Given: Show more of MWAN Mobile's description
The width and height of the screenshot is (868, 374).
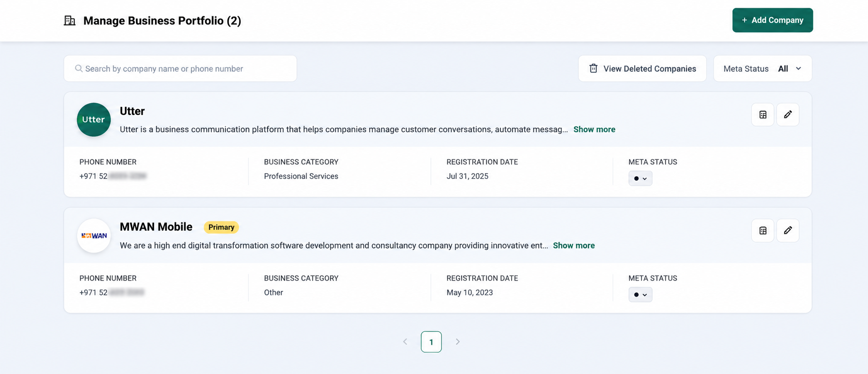Looking at the screenshot, I should (574, 245).
